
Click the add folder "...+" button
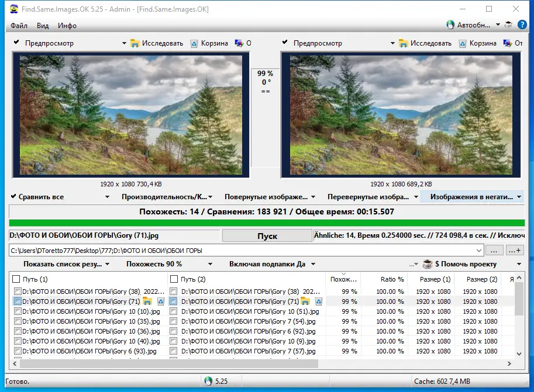click(x=514, y=251)
